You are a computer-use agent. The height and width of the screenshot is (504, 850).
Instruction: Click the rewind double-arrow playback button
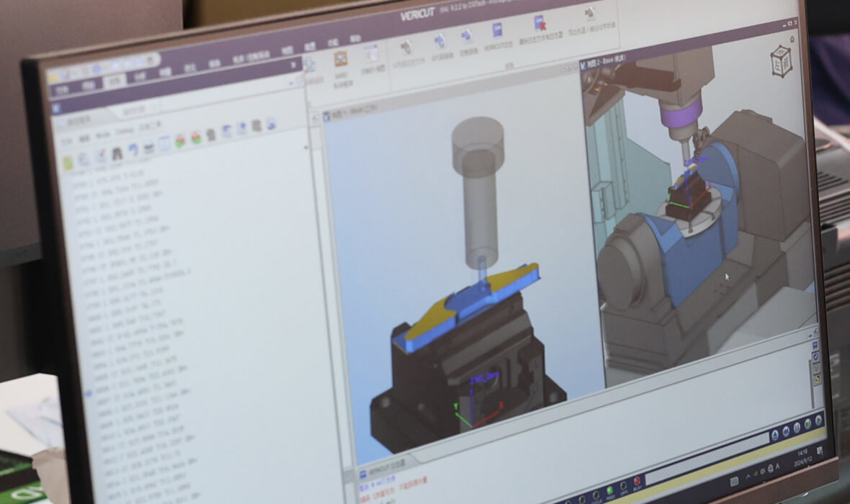pos(786,432)
